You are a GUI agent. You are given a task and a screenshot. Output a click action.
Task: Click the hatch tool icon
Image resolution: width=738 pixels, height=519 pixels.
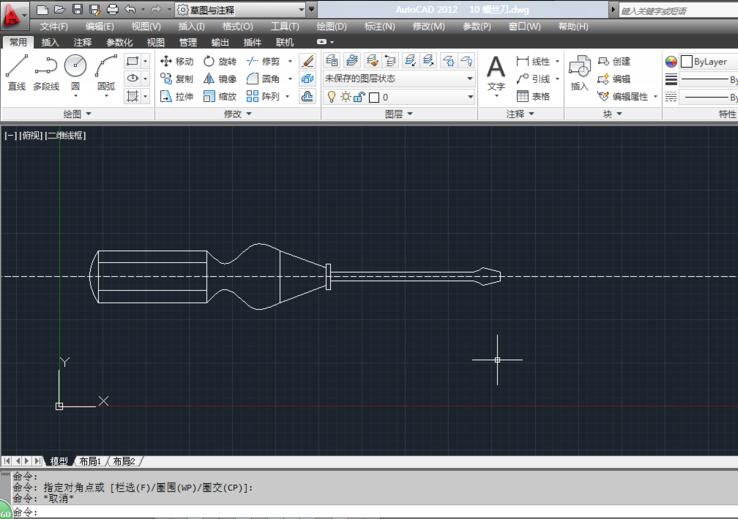pyautogui.click(x=132, y=96)
